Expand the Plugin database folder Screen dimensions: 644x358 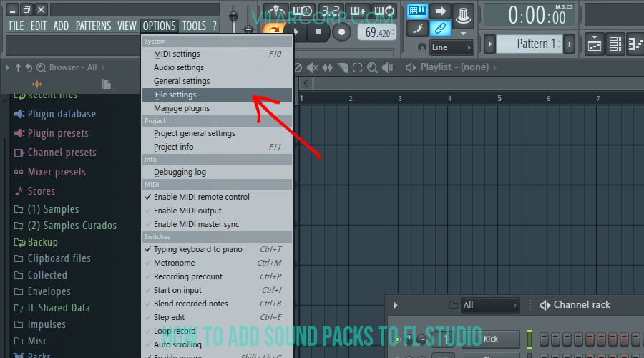point(61,114)
